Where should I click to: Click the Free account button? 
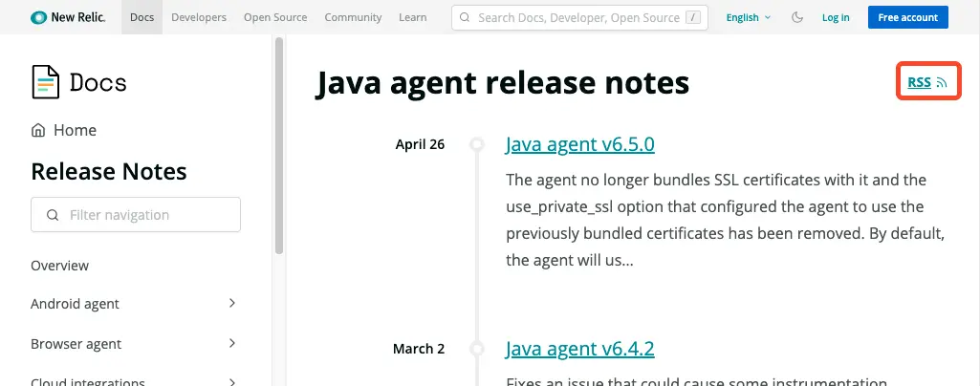point(908,17)
